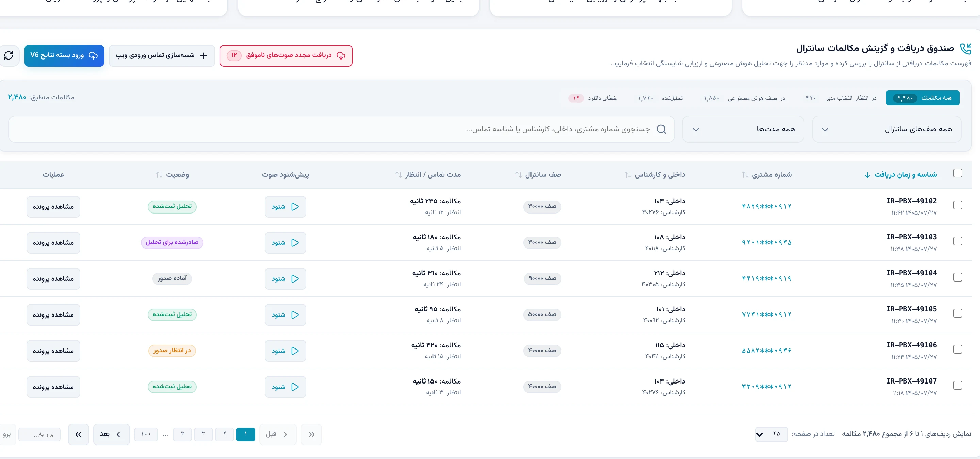
Task: Click the search magnifier icon
Action: click(x=661, y=129)
